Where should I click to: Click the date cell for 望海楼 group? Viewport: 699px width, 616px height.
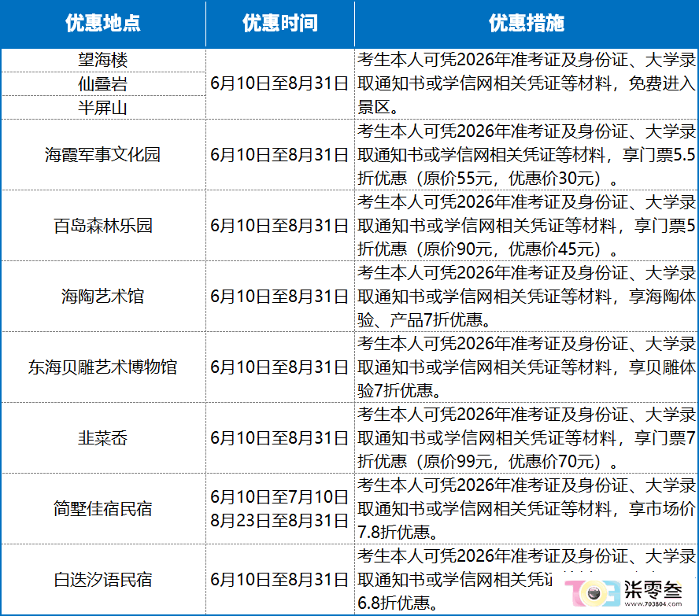pyautogui.click(x=279, y=83)
